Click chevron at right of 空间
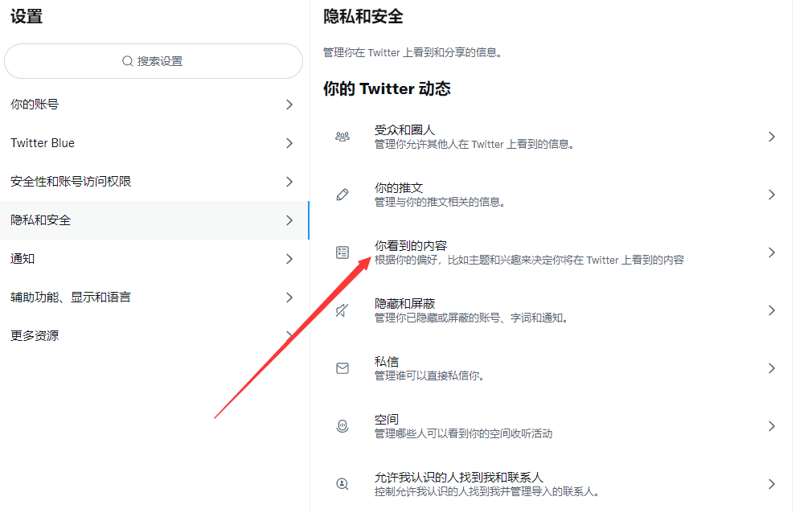Screen dimensions: 812x513 point(772,426)
